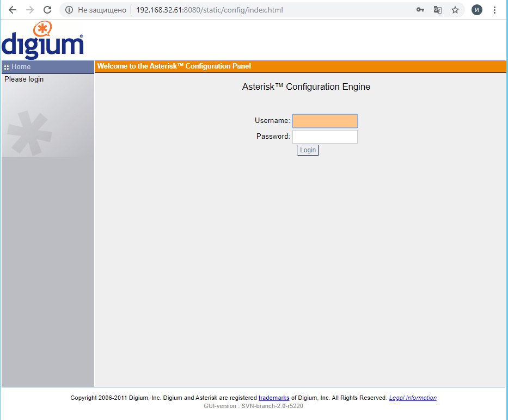Screen dimensions: 508x420
Task: Click the Digium logo
Action: click(x=42, y=40)
